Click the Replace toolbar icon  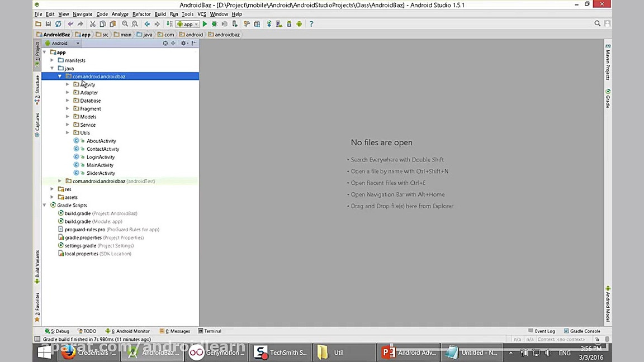click(135, 24)
